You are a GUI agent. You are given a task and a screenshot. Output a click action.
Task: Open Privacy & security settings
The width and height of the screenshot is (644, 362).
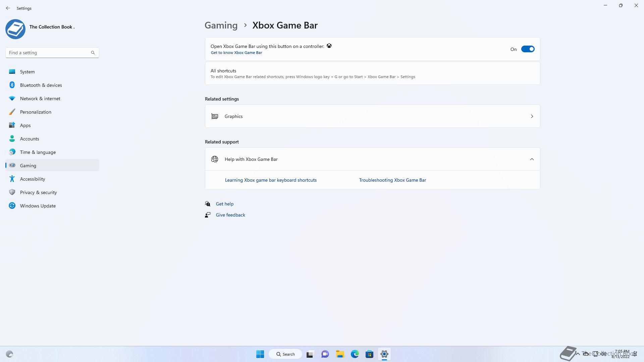(52, 192)
